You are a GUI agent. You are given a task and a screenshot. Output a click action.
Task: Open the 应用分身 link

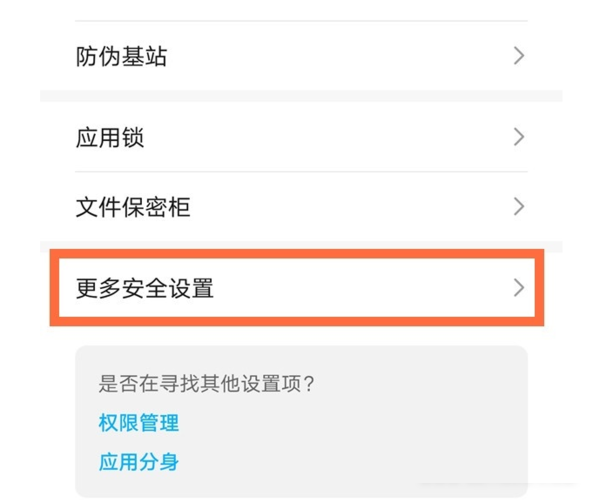[x=138, y=462]
